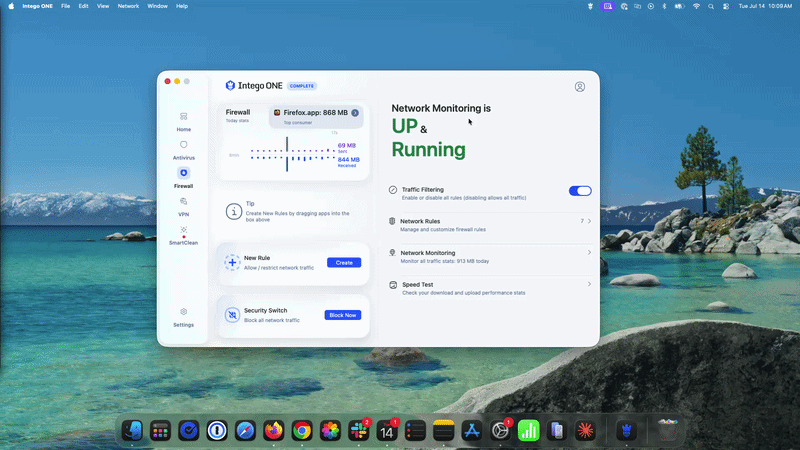Open the Help menu

coord(182,6)
